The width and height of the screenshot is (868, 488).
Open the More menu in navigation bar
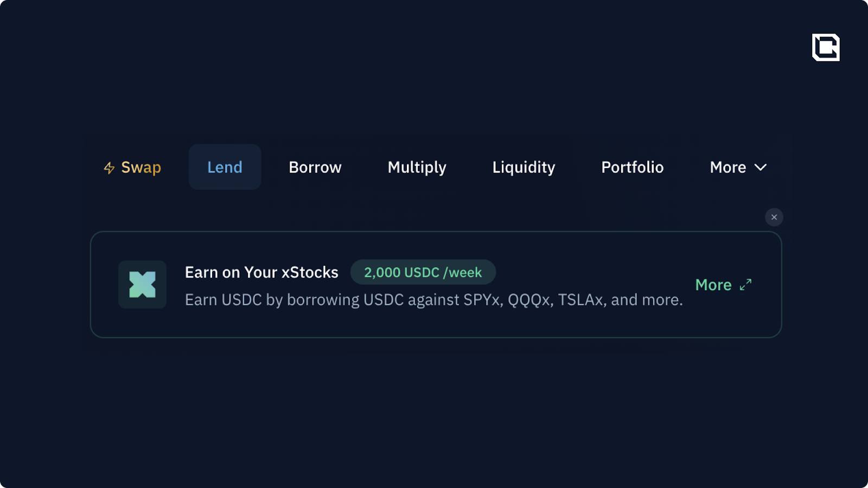tap(728, 168)
